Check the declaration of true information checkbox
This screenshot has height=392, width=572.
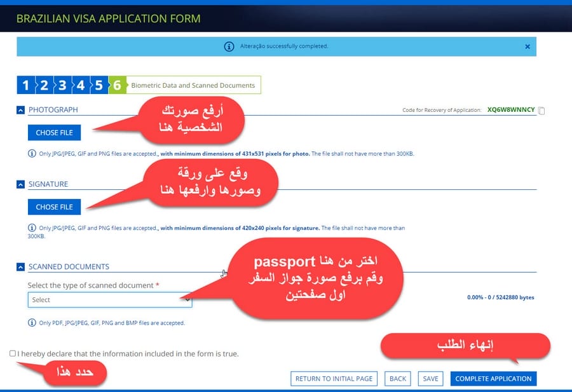13,353
